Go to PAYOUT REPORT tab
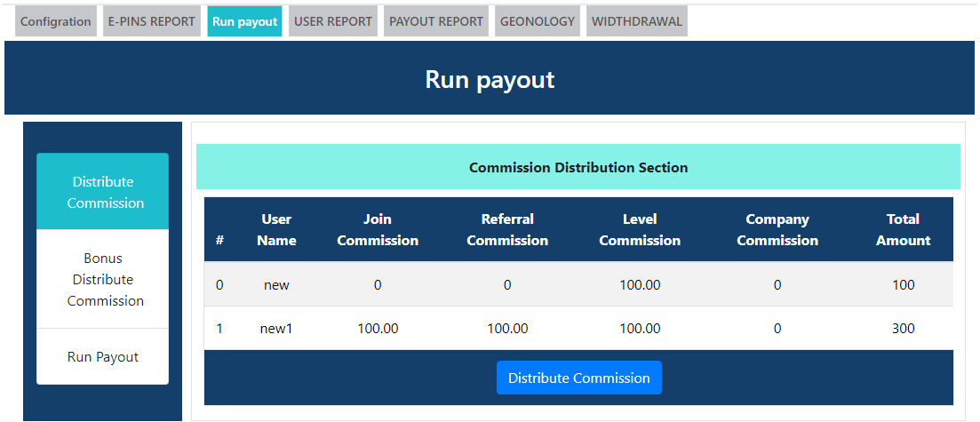 [436, 21]
